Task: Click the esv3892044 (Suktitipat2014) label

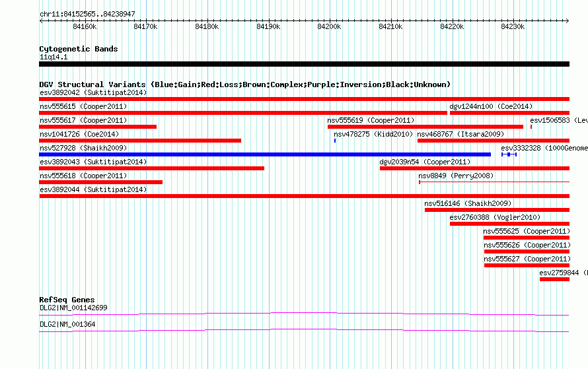Action: 93,189
